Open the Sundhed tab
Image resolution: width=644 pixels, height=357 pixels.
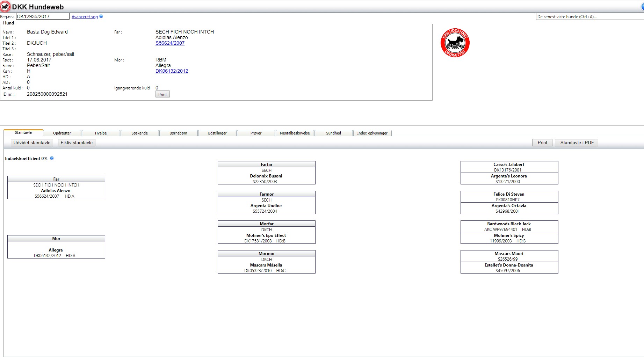click(333, 133)
